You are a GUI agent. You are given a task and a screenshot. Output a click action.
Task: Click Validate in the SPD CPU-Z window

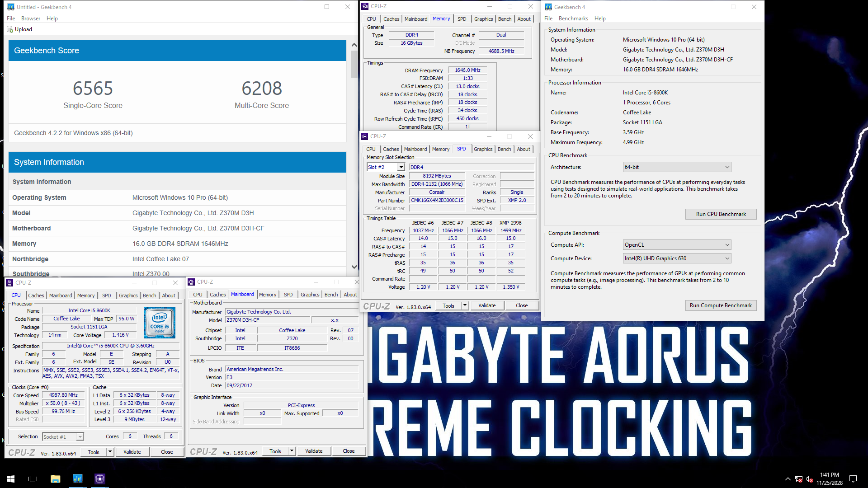click(487, 305)
